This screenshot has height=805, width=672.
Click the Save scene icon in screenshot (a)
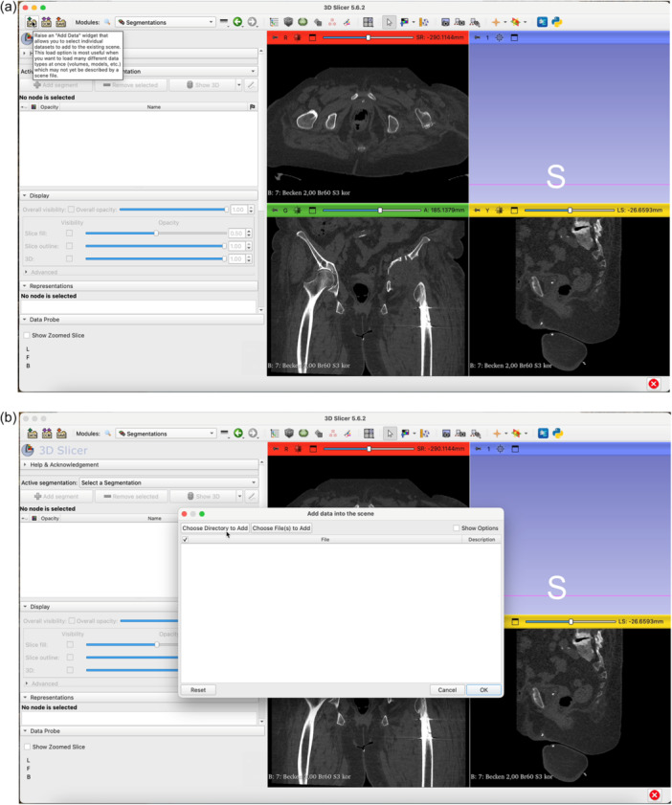coord(60,22)
